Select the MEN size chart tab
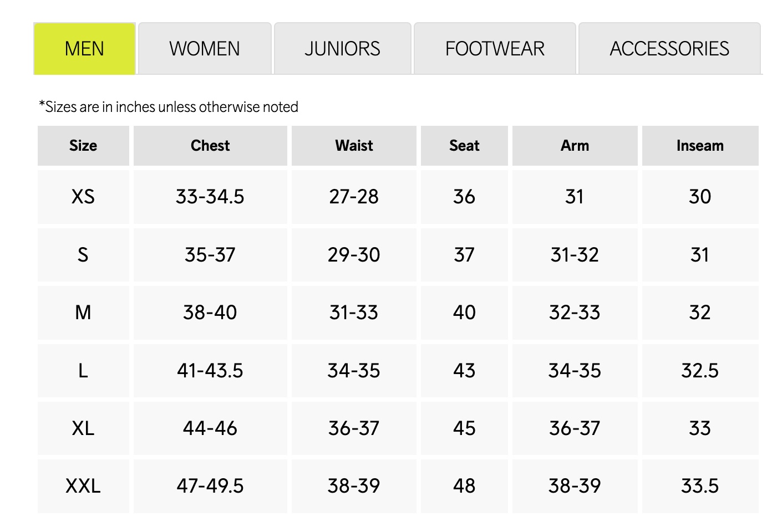 [x=84, y=49]
